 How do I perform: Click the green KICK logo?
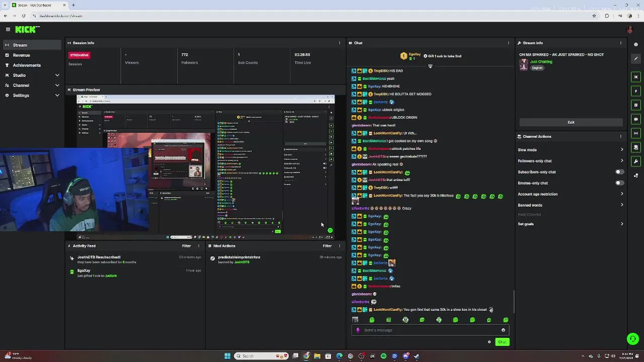[25, 30]
